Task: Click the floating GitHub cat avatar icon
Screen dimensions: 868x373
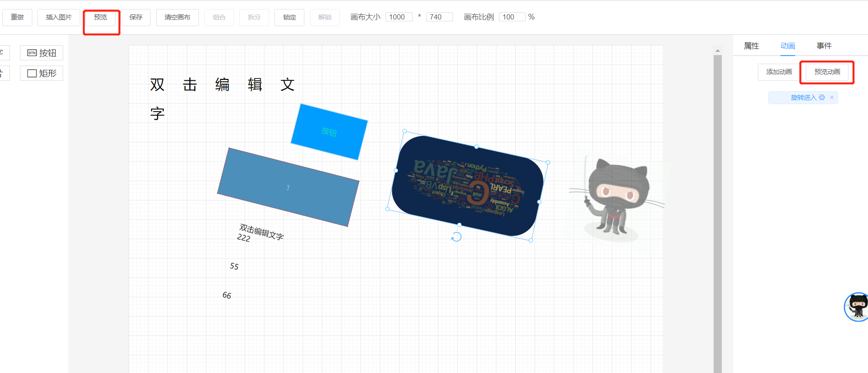Action: click(858, 307)
